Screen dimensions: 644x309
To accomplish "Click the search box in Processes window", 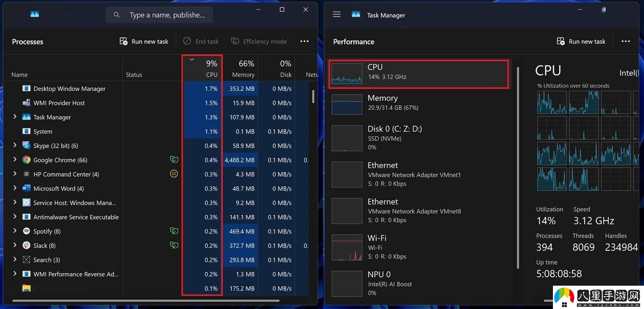I will (x=159, y=15).
